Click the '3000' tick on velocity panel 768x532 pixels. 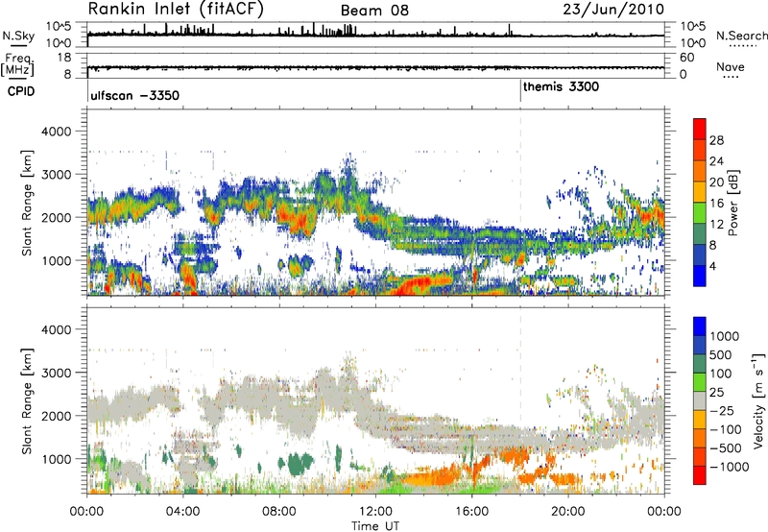56,373
